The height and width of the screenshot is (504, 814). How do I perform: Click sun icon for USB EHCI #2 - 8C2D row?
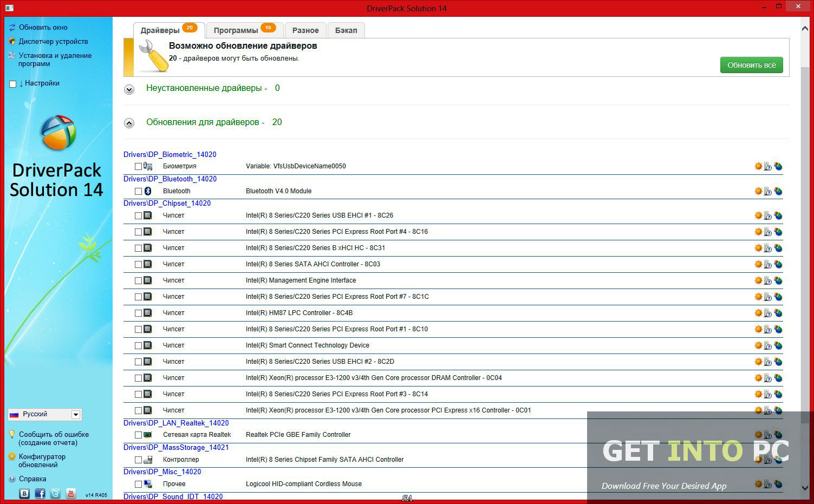758,362
